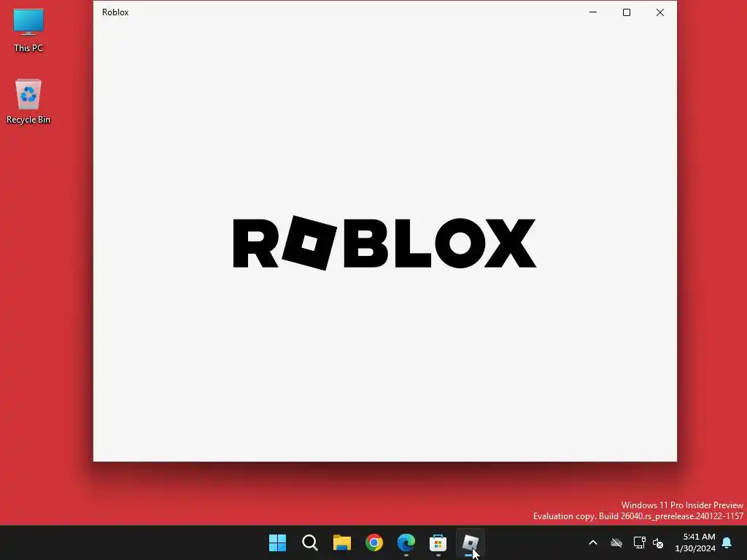Close the Roblox window
This screenshot has height=560, width=747.
(659, 12)
